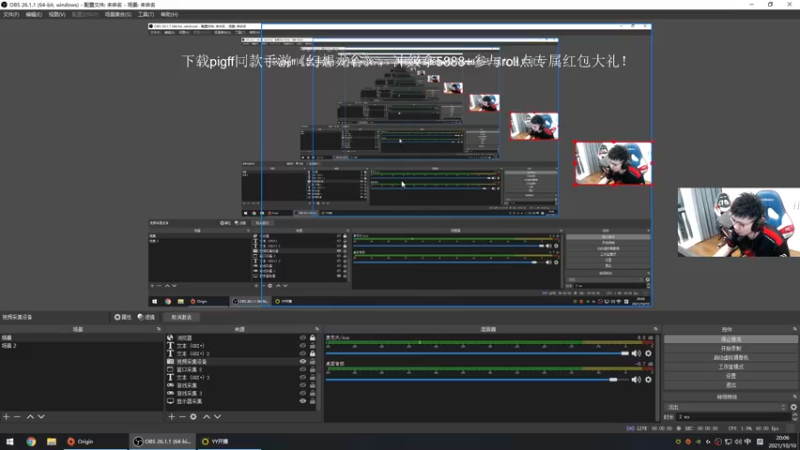Open desktop audio (桌面音频) settings gear

tap(648, 380)
